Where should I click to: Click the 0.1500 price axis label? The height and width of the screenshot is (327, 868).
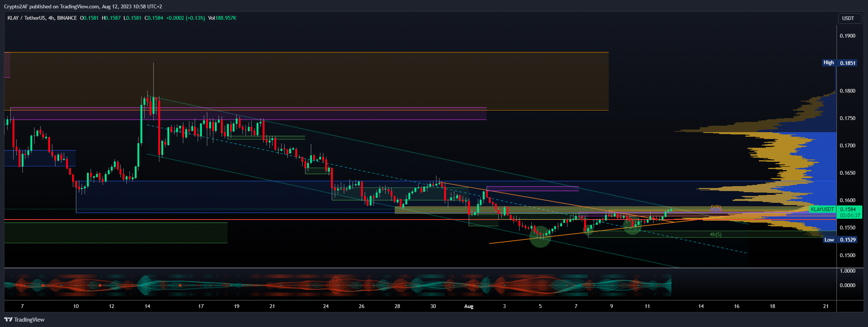[x=848, y=255]
